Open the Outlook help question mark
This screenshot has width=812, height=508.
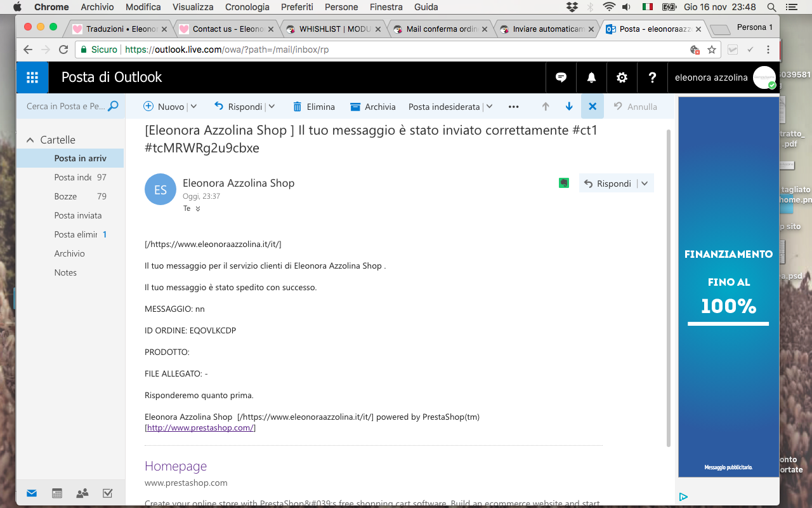pos(652,77)
